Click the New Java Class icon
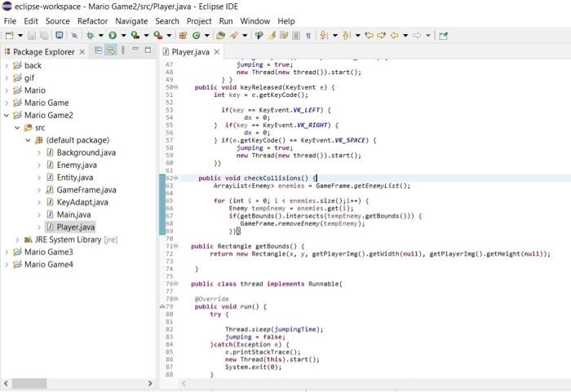The image size is (571, 392). [197, 35]
